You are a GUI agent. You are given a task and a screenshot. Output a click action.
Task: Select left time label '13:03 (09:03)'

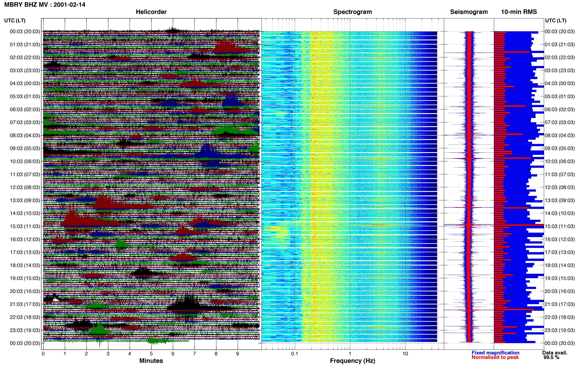25,200
